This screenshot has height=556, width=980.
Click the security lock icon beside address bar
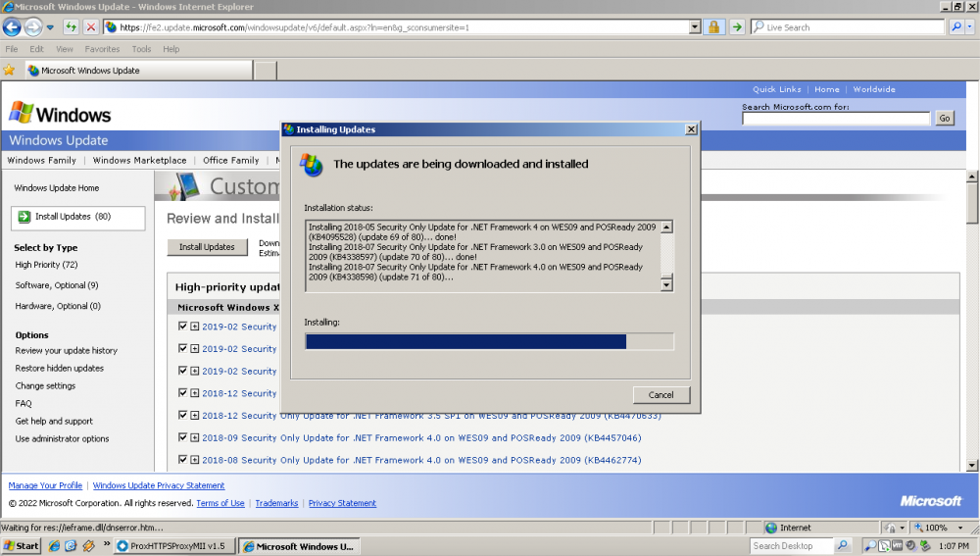[713, 26]
